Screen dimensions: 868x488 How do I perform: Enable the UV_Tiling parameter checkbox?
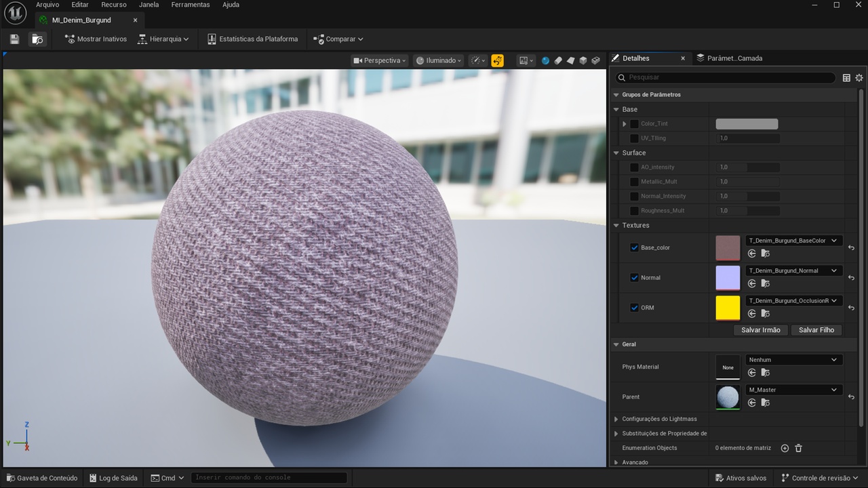[x=634, y=138]
